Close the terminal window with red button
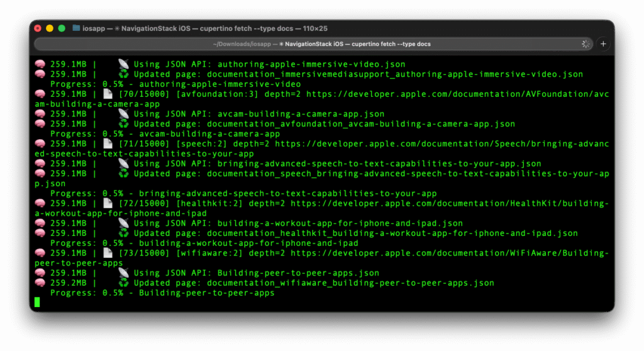Viewport: 644px width, 351px height. point(38,28)
